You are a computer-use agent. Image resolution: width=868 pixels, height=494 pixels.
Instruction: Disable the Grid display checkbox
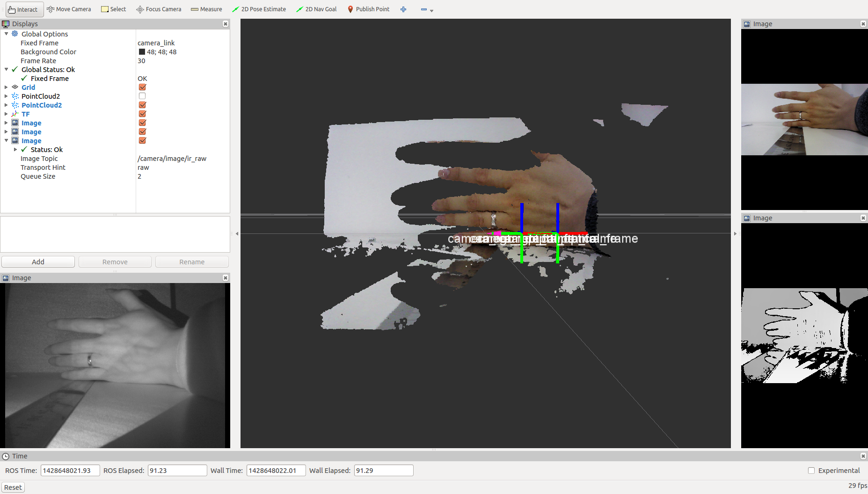143,87
